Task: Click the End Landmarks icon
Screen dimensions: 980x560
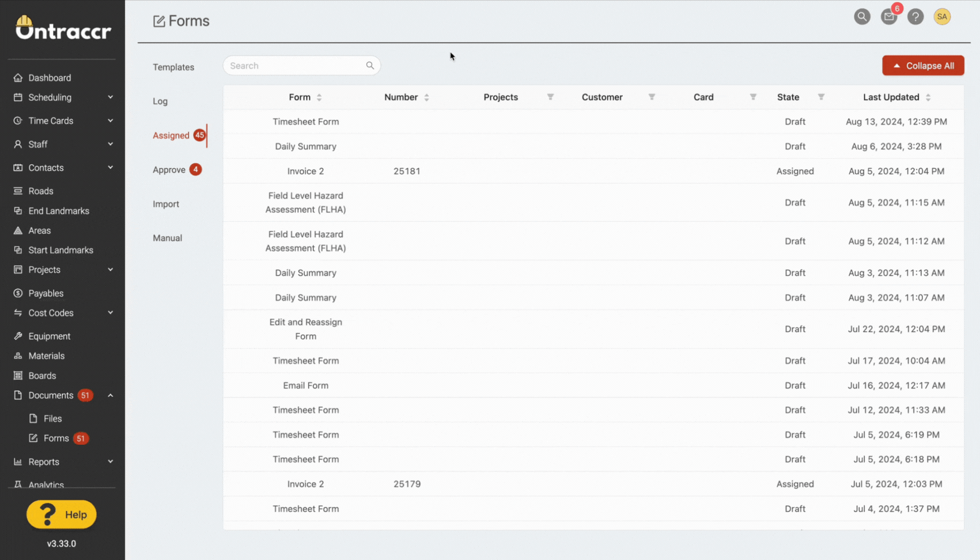Action: click(18, 211)
